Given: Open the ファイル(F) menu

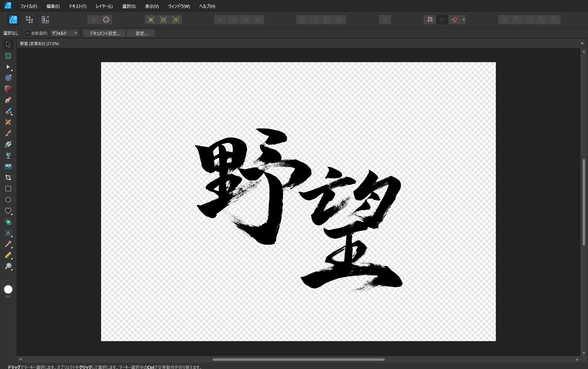Looking at the screenshot, I should (x=29, y=6).
